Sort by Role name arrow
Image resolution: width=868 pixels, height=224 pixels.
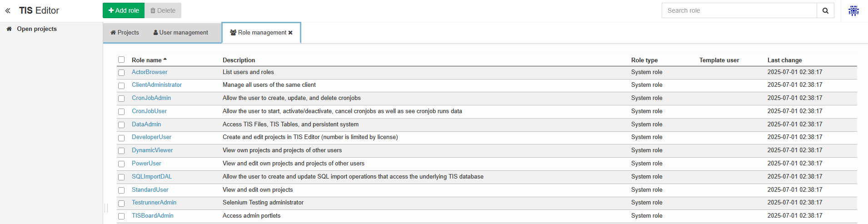point(165,60)
